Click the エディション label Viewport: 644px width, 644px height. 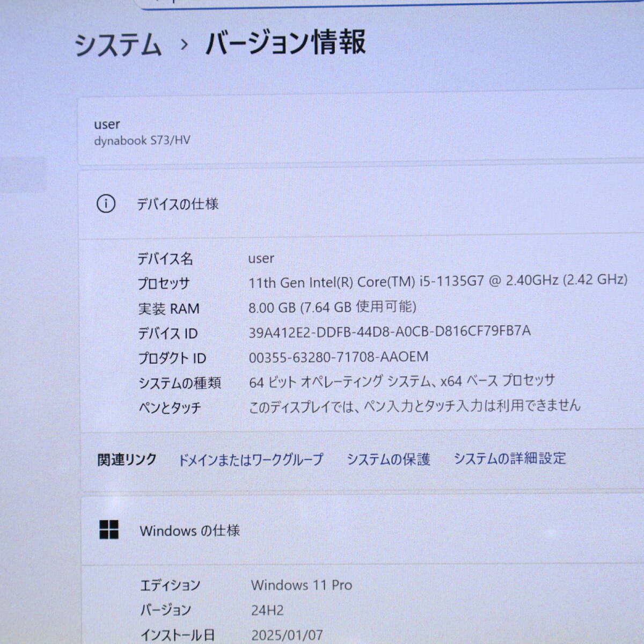[x=170, y=585]
